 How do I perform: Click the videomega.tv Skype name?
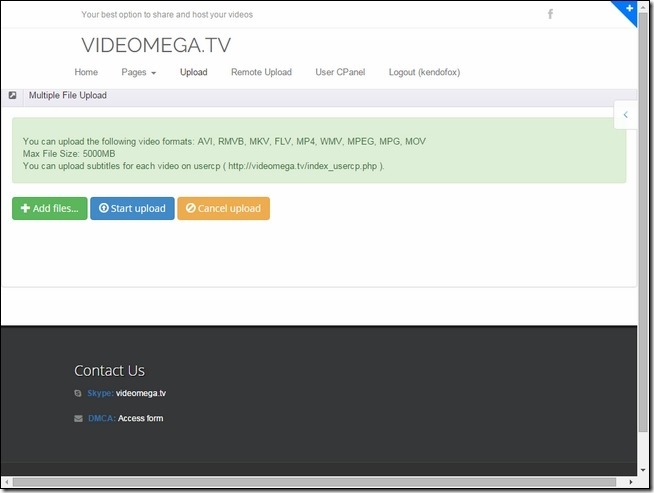[x=141, y=393]
